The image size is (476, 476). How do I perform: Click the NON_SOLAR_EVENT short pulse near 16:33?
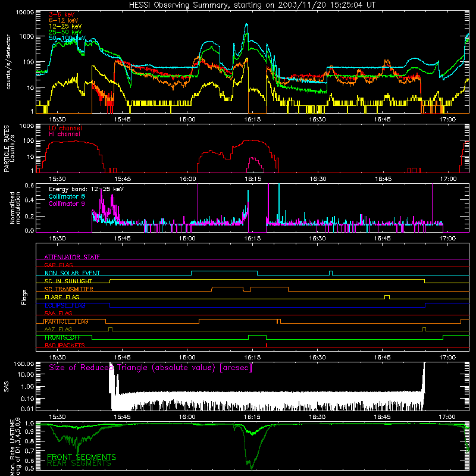coord(331,273)
